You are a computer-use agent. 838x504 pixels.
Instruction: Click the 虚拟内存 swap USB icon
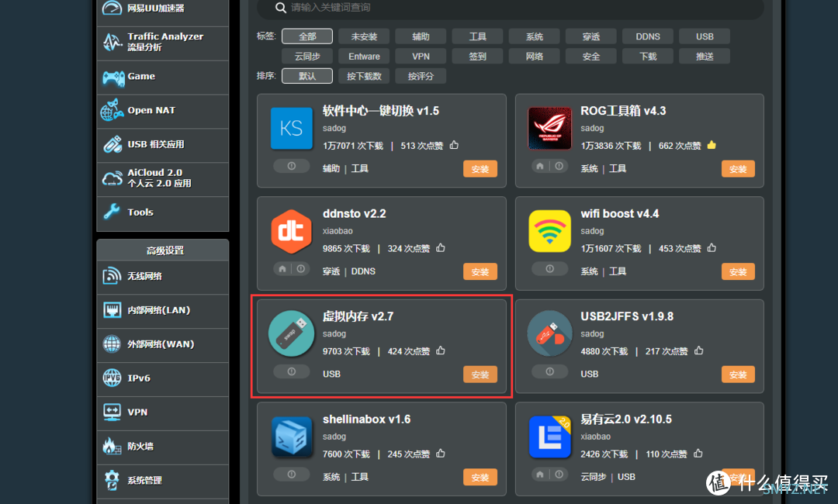click(291, 333)
